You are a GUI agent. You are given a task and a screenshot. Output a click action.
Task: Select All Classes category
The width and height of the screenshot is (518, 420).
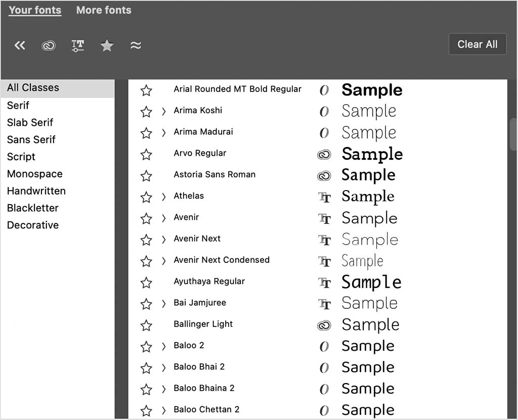(58, 88)
